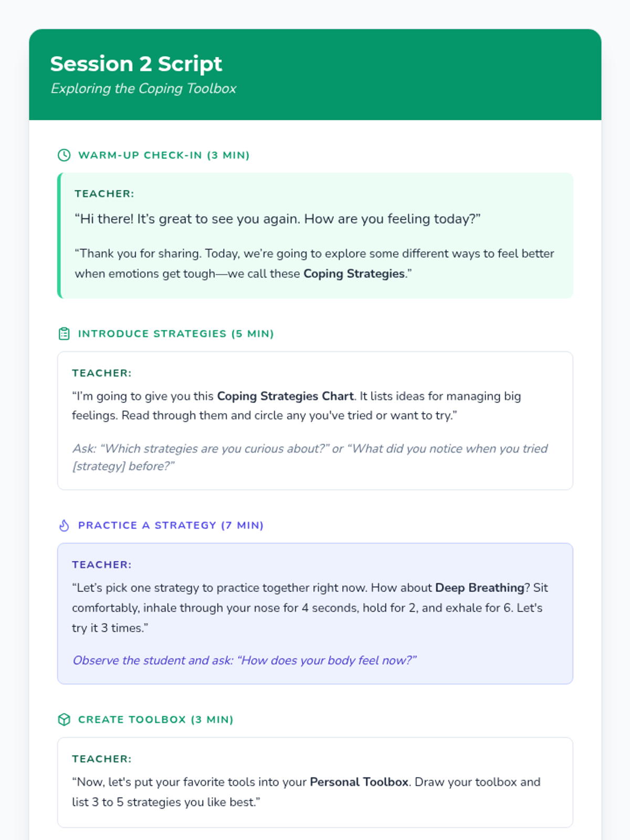Image resolution: width=630 pixels, height=840 pixels.
Task: Click the clipboard icon beside Introduce Strategies
Action: point(64,333)
